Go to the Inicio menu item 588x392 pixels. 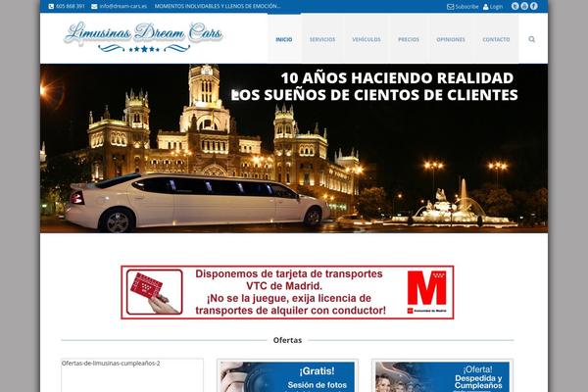(x=284, y=39)
